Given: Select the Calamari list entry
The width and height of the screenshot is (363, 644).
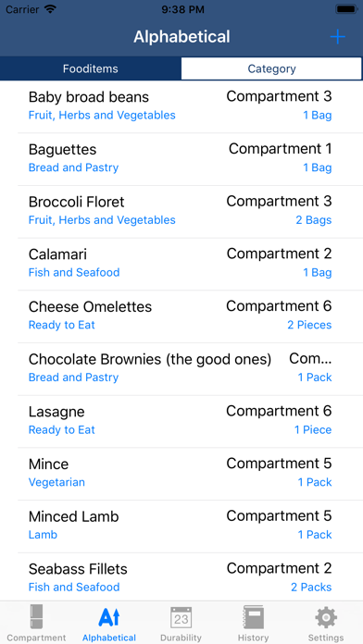Looking at the screenshot, I should coord(181,264).
